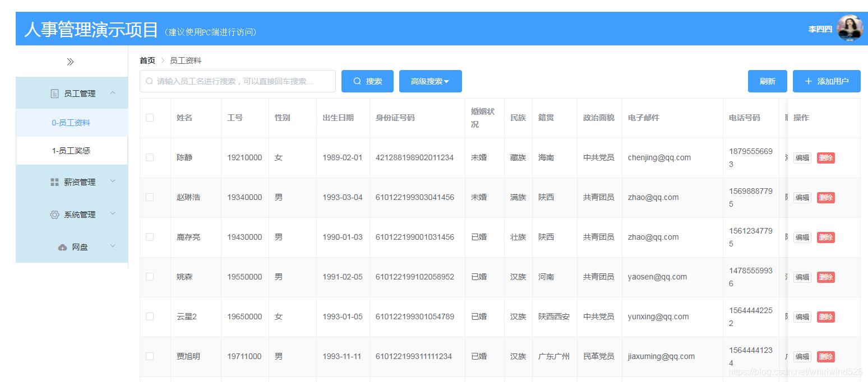Image resolution: width=868 pixels, height=382 pixels.
Task: Click the gear icon beside 系统管理
Action: [x=54, y=215]
